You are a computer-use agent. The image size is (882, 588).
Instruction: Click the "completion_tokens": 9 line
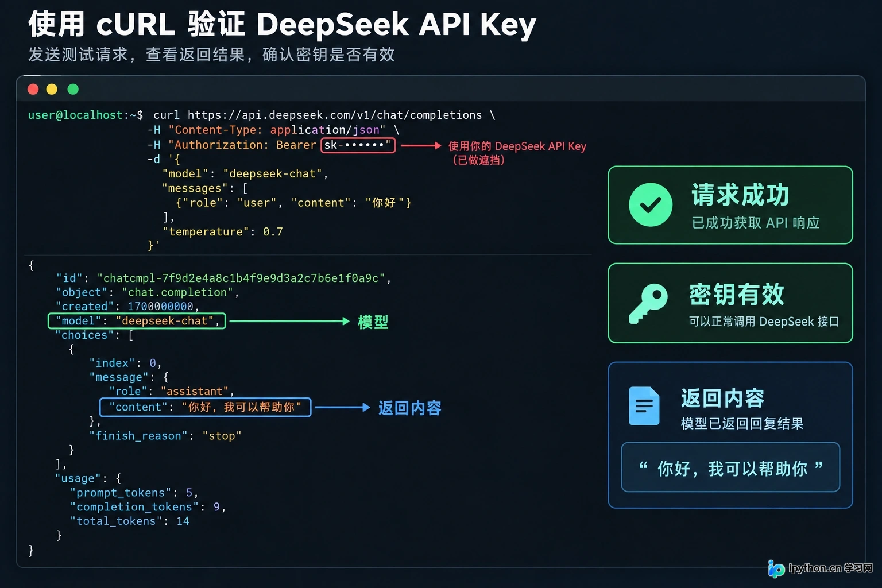click(148, 507)
